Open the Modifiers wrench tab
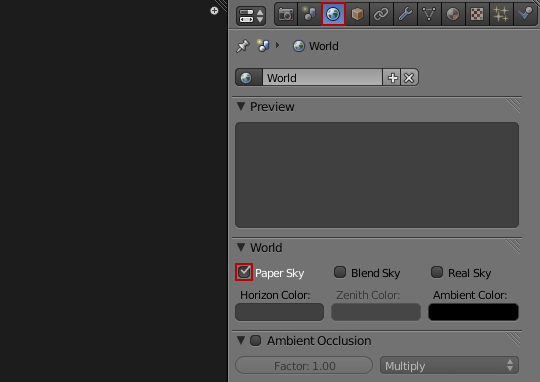Image resolution: width=540 pixels, height=382 pixels. pyautogui.click(x=405, y=14)
